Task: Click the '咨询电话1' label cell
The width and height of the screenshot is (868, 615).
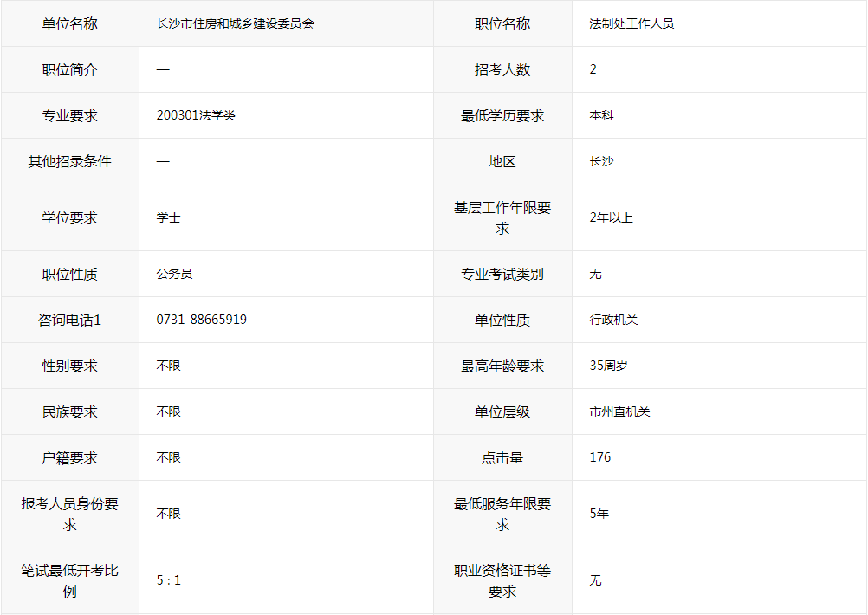Action: pyautogui.click(x=70, y=320)
